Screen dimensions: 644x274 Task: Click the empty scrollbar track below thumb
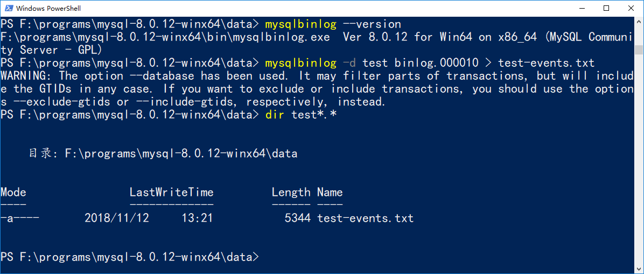tap(639, 162)
